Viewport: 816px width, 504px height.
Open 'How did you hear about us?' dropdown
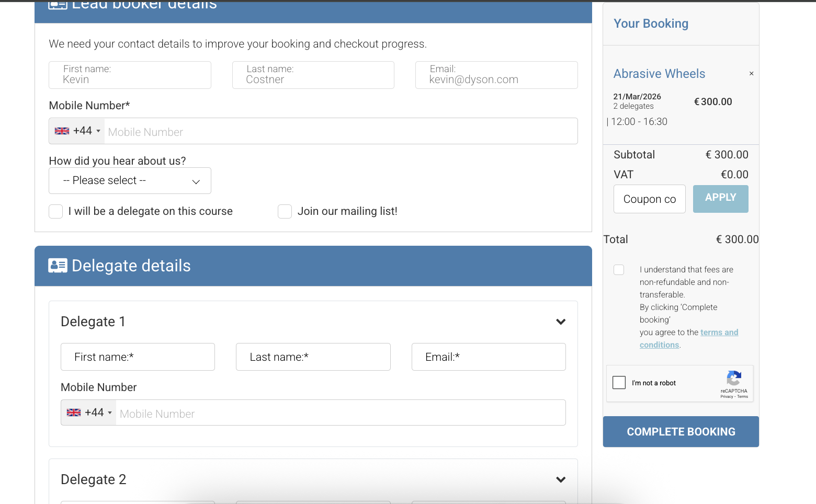[x=130, y=181]
